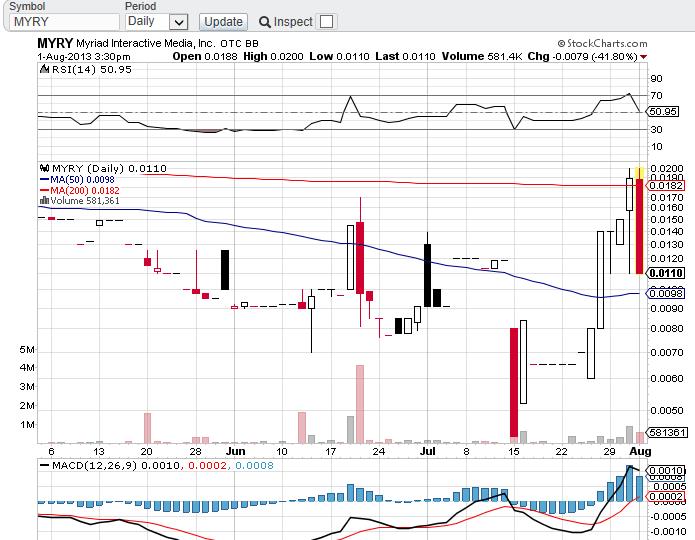Screen dimensions: 695x540
Task: Click the RSI value label 50.95
Action: click(663, 112)
